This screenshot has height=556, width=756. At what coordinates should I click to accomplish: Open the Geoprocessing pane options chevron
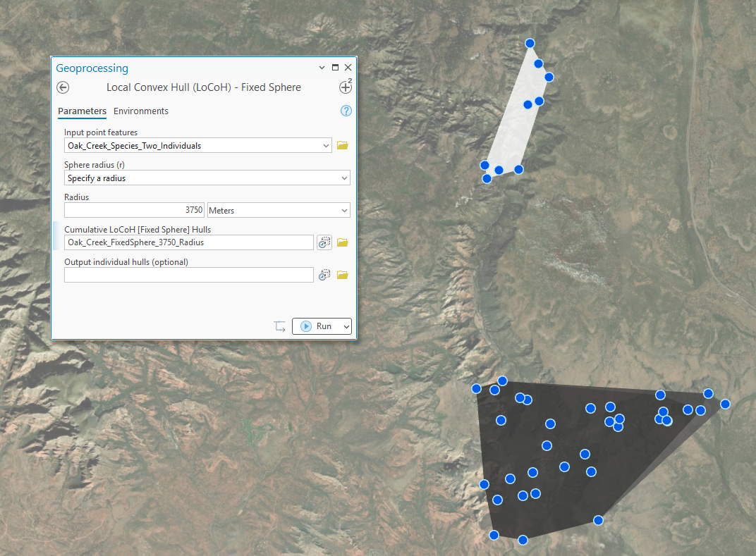tap(322, 68)
